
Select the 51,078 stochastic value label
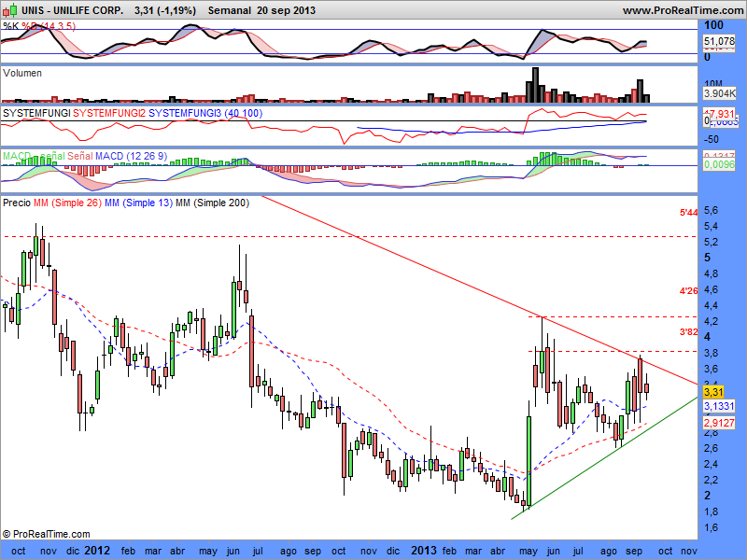point(719,41)
